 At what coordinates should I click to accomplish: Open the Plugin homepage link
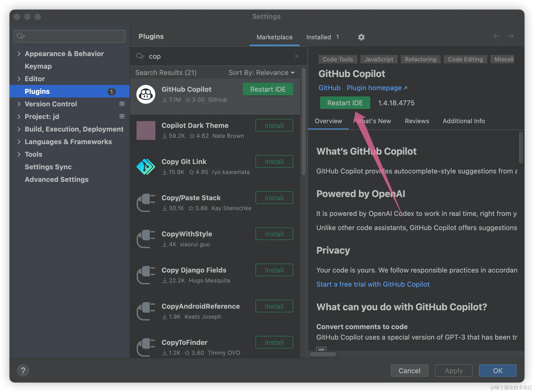374,88
